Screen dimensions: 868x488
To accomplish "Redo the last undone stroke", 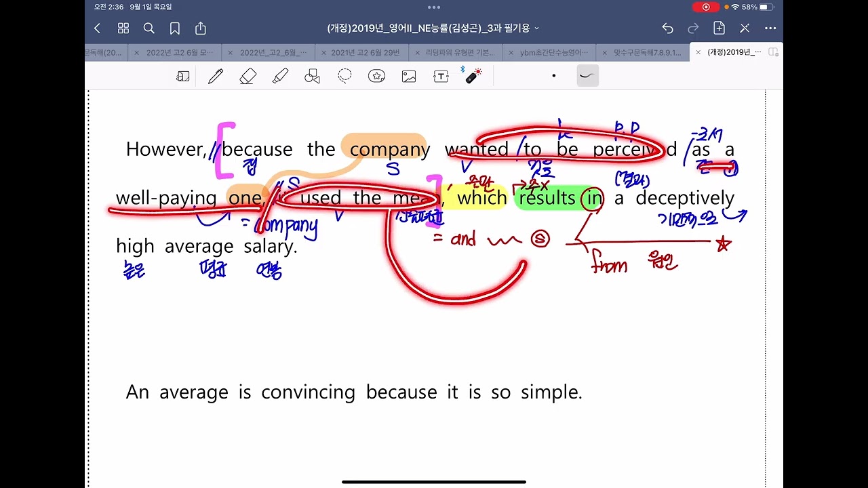I will (693, 28).
